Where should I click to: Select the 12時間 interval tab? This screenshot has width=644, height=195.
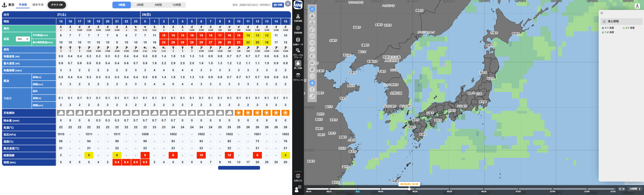(177, 5)
